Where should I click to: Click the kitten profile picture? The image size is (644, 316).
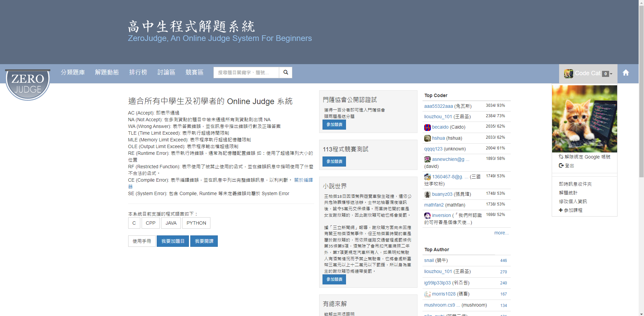(x=584, y=119)
